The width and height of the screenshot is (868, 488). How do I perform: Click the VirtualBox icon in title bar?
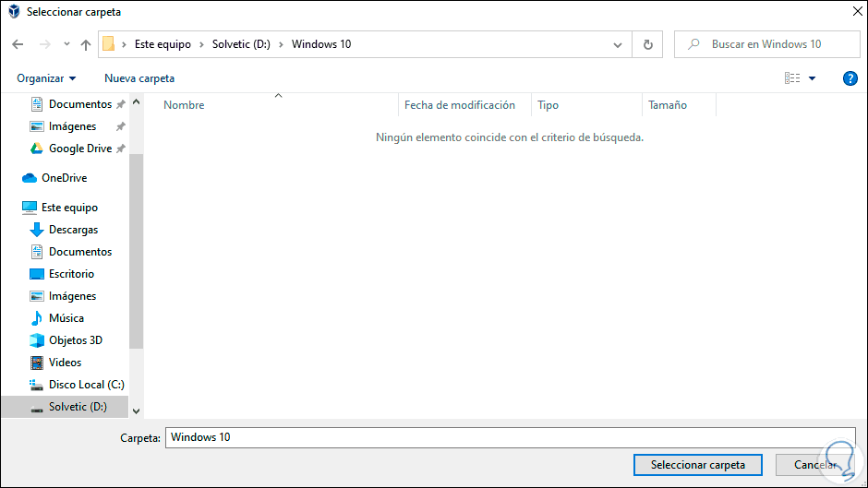pos(15,12)
